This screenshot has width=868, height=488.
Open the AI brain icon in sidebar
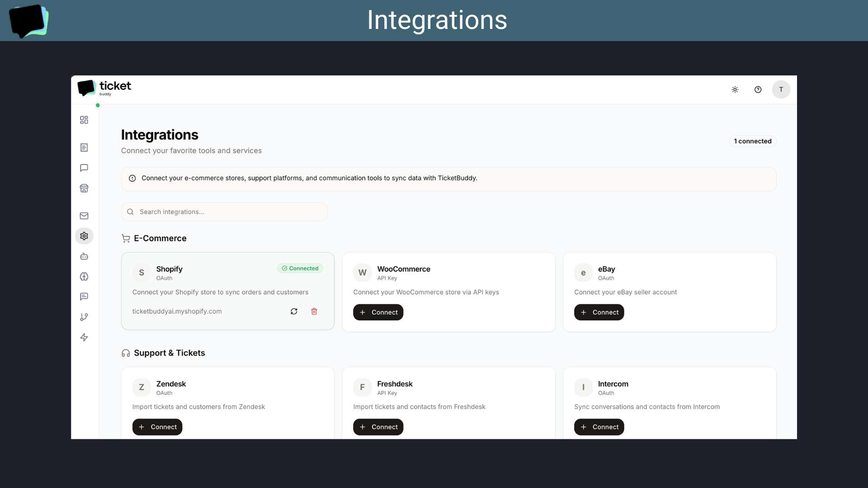tap(84, 277)
